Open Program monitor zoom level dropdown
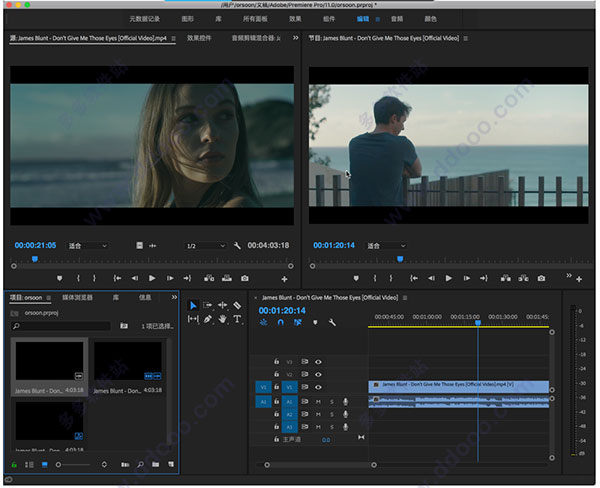This screenshot has width=600, height=488. (x=386, y=246)
